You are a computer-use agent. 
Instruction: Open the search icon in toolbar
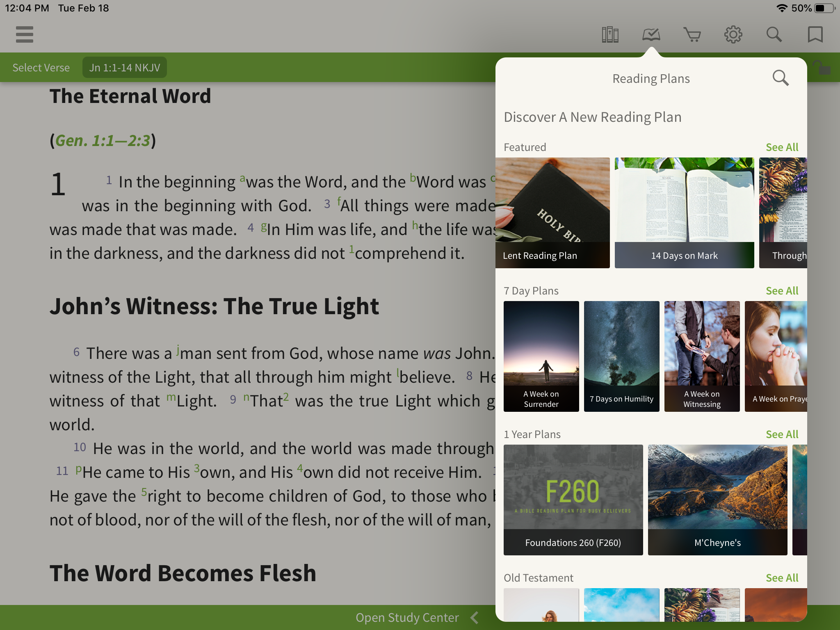click(774, 34)
